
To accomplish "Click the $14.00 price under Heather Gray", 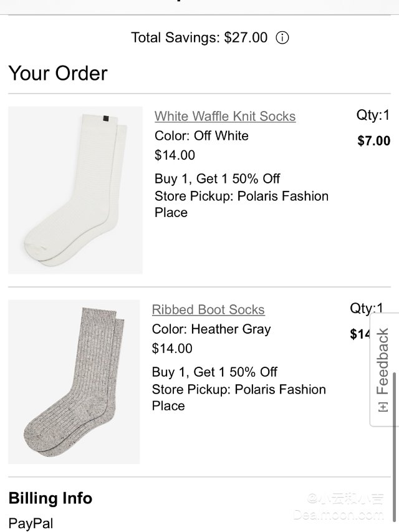I will click(x=172, y=348).
